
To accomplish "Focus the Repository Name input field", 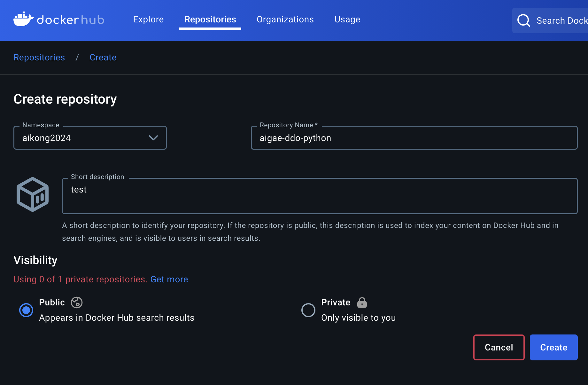I will tap(414, 138).
